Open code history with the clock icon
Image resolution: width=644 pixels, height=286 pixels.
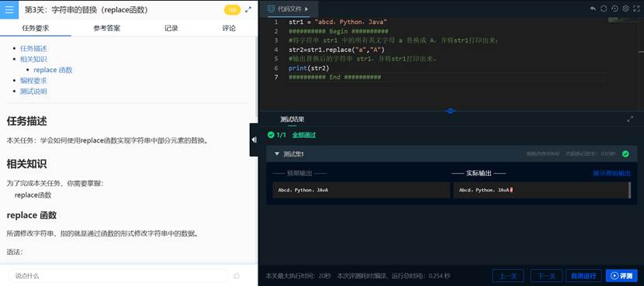(615, 9)
